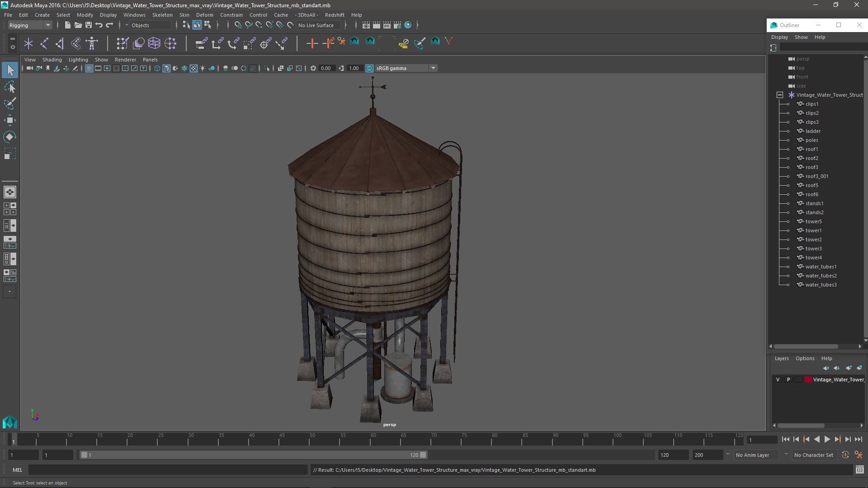868x488 pixels.
Task: Select the persp camera in Outliner
Action: (803, 59)
